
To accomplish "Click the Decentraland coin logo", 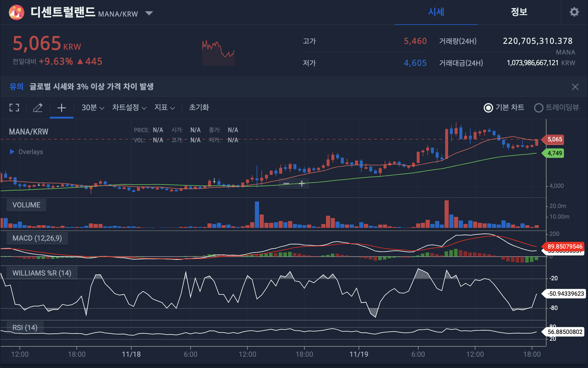I will pyautogui.click(x=17, y=12).
